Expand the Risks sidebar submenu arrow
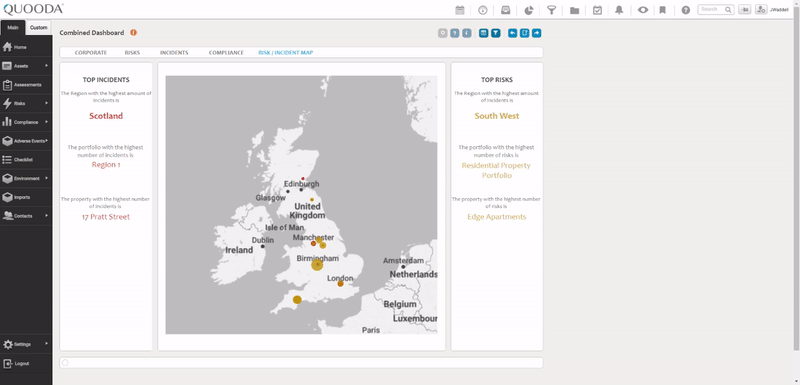This screenshot has height=385, width=800. pyautogui.click(x=46, y=103)
